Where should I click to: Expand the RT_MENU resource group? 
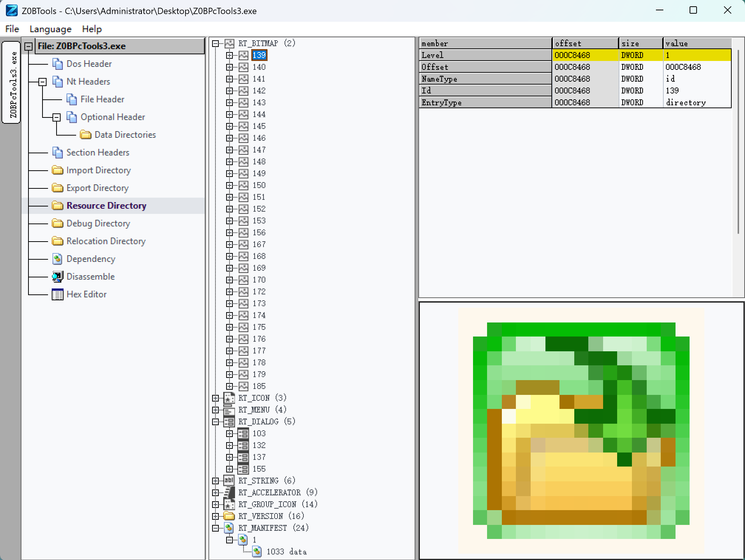[215, 410]
